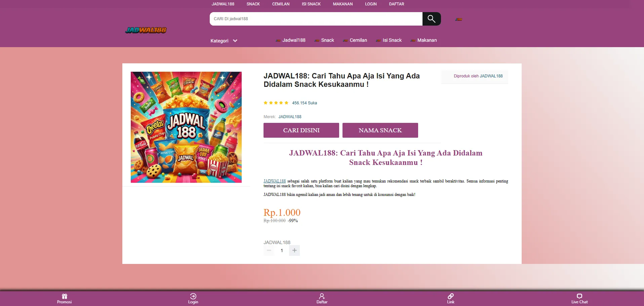This screenshot has width=644, height=306.
Task: Open the JADWAL188 snack product image
Action: (x=186, y=127)
